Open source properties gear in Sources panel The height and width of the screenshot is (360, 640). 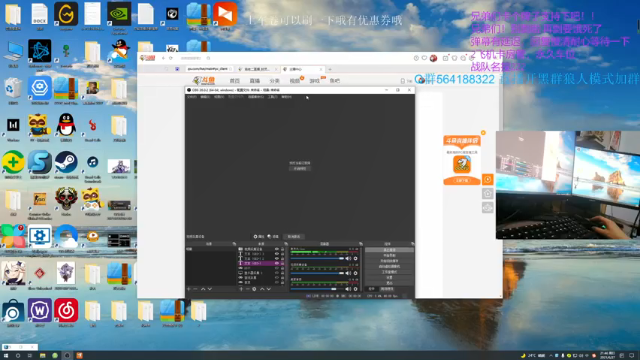(x=254, y=289)
